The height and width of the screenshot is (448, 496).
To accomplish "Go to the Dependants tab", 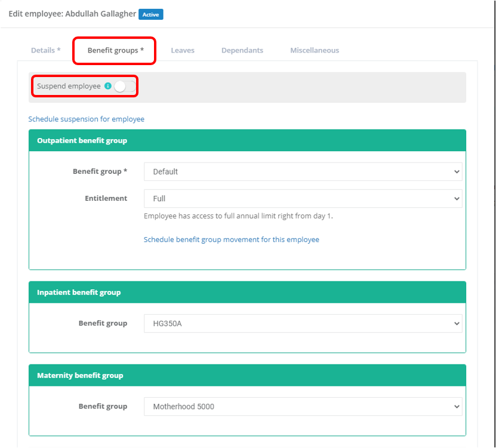I will point(242,51).
